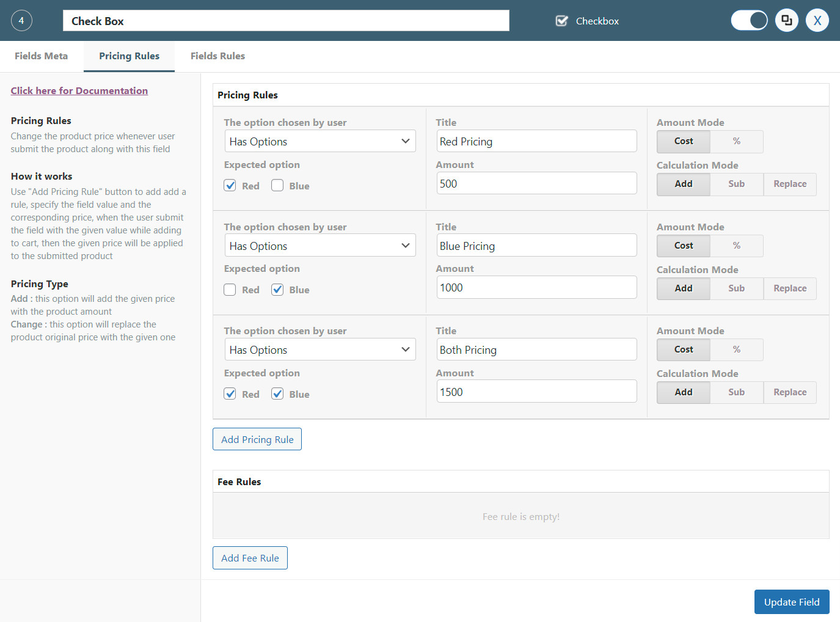This screenshot has width=840, height=622.
Task: Choose Sub calculation mode for Both Pricing
Action: point(737,392)
